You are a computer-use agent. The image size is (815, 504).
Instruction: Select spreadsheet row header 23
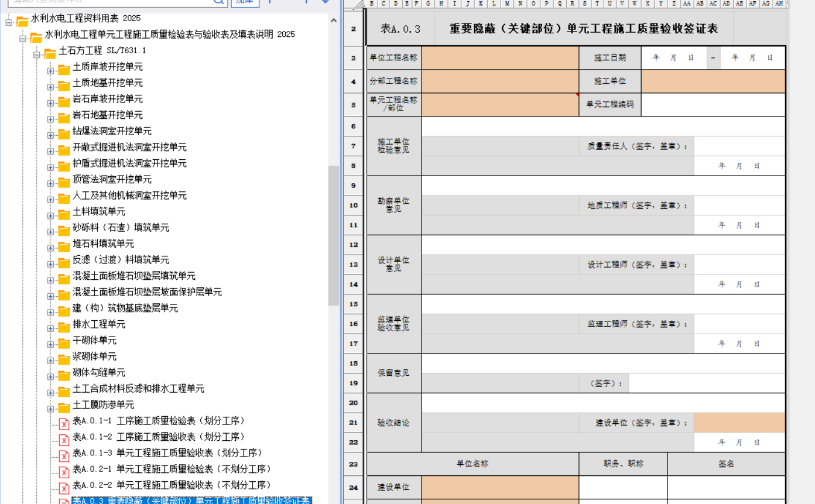353,464
